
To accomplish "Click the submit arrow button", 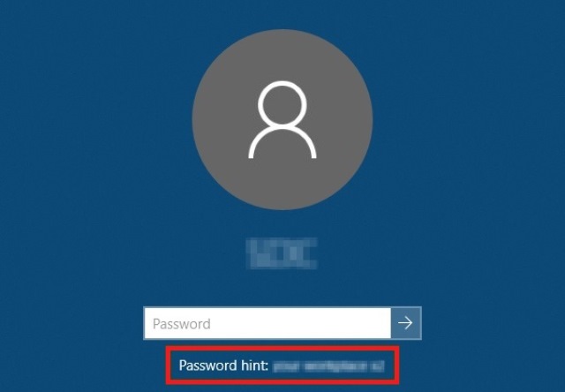I will (x=406, y=323).
